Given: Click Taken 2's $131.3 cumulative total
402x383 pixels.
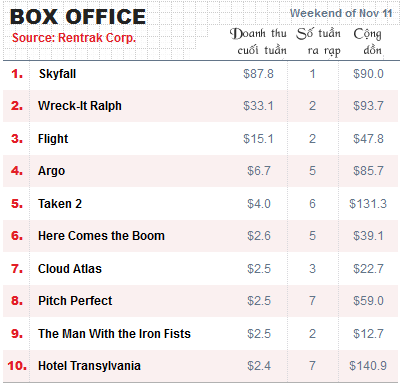Looking at the screenshot, I should point(368,203).
